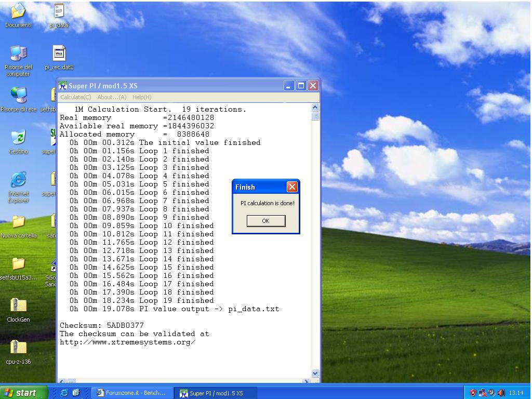Open Risorse di rete icon
This screenshot has height=399, width=532.
[18, 96]
